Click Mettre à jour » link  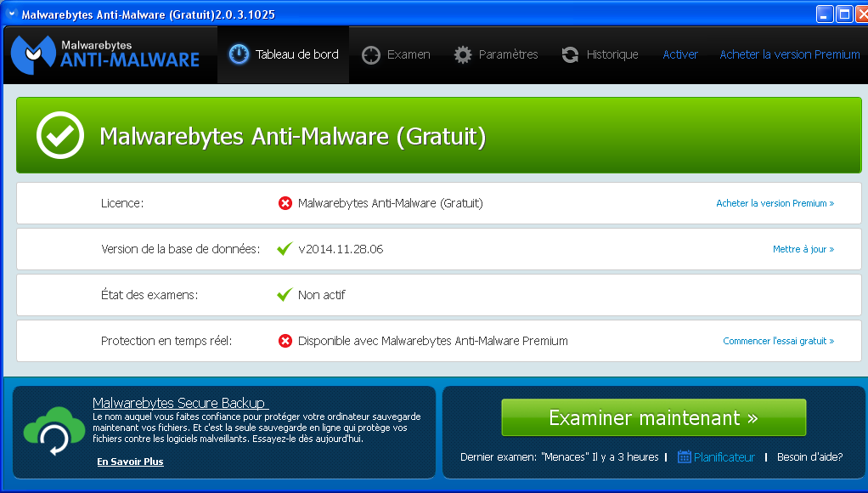point(803,249)
